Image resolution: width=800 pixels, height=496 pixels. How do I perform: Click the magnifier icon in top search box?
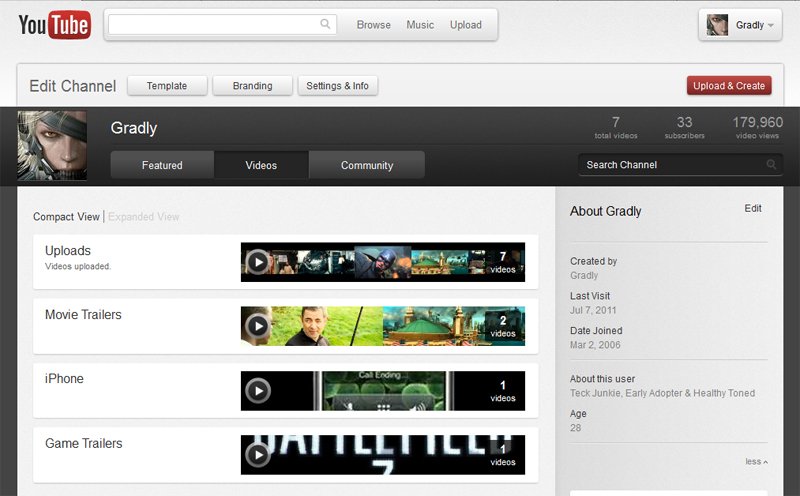[x=325, y=25]
